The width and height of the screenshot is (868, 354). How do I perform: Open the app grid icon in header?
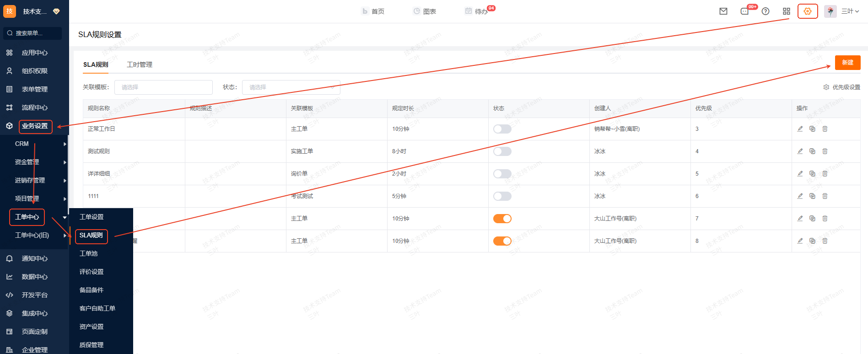pos(786,11)
